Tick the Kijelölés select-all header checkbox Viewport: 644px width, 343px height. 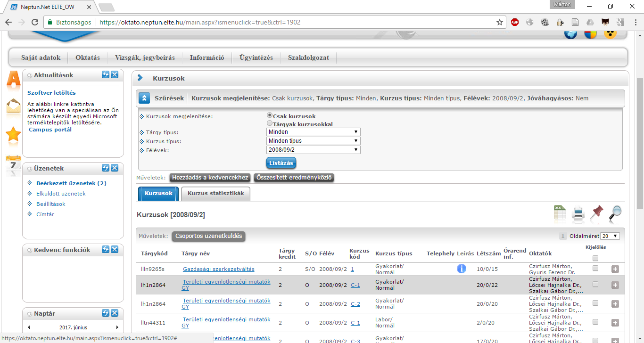595,258
